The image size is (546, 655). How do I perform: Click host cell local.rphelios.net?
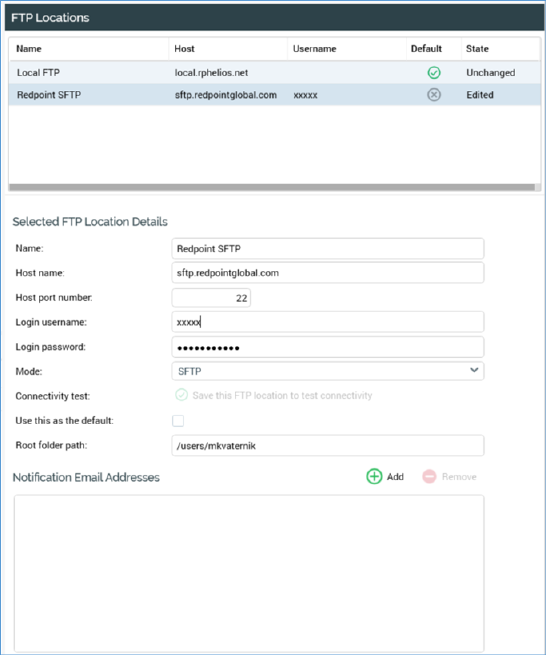(x=211, y=73)
